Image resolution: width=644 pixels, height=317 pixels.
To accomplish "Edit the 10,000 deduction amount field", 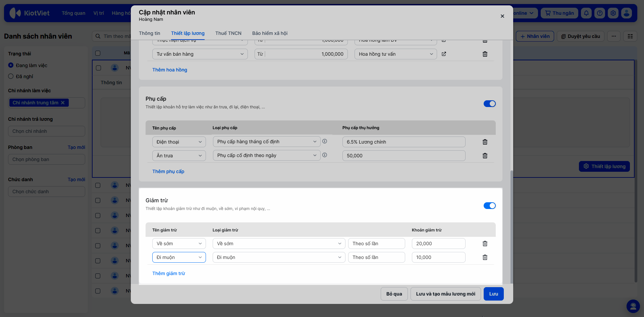I will click(439, 257).
